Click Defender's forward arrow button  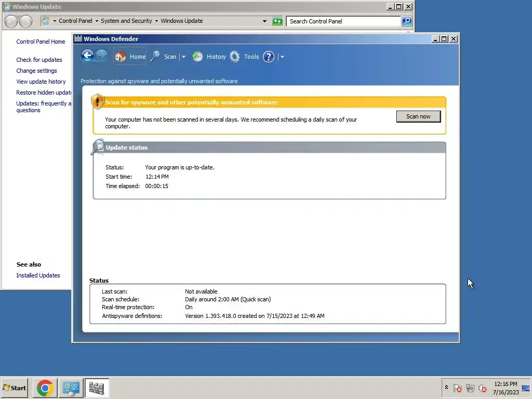coord(101,56)
